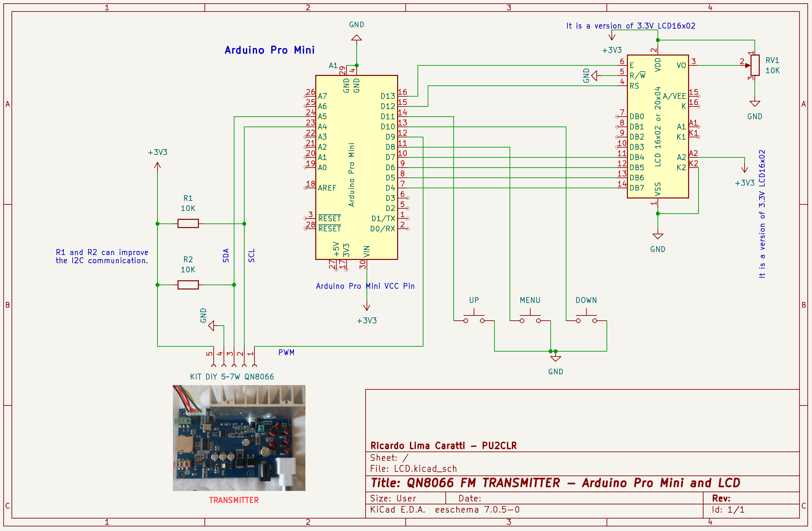Click the 'KiCad E.D.A. eeschema 7.0.5-0' text

pos(445,510)
